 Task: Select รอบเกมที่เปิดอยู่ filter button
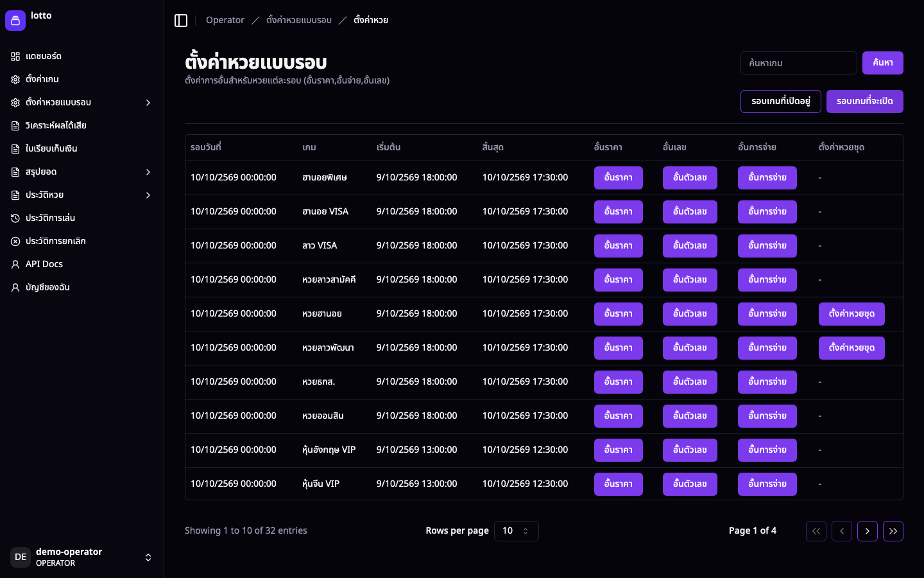click(x=781, y=101)
